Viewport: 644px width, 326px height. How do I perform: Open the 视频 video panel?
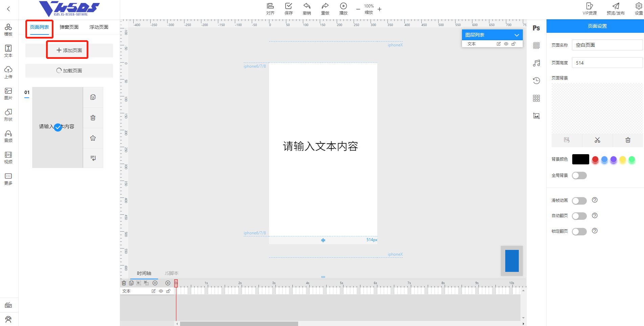point(8,158)
